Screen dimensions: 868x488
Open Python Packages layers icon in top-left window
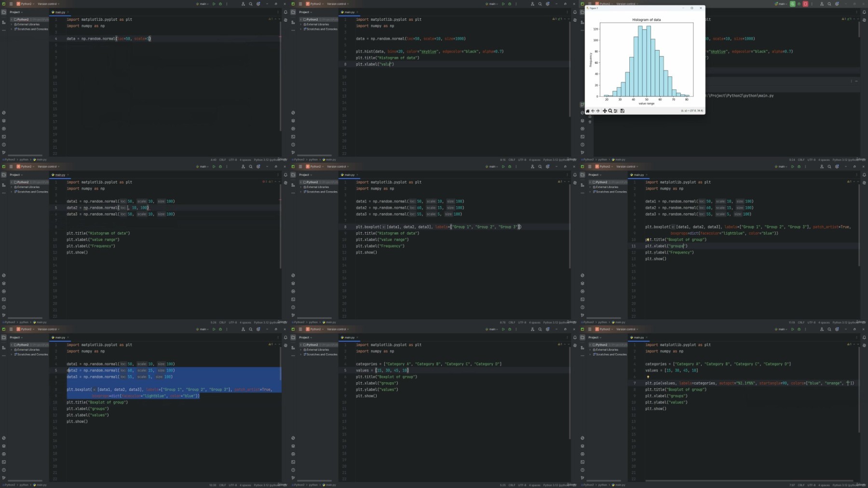[x=4, y=121]
